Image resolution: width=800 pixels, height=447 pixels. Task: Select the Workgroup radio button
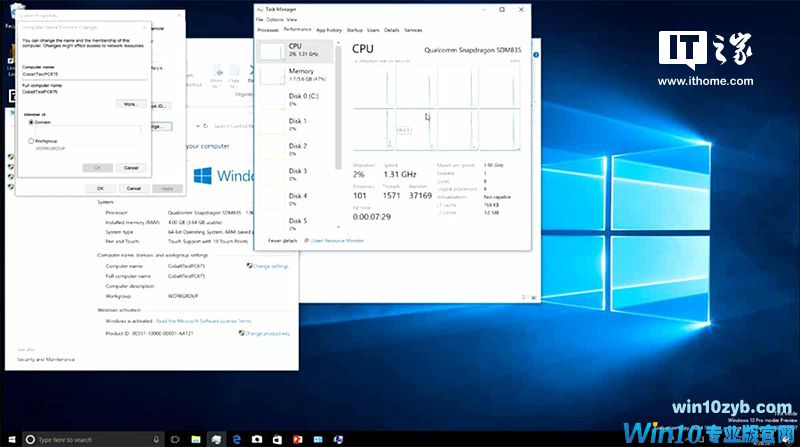point(31,141)
